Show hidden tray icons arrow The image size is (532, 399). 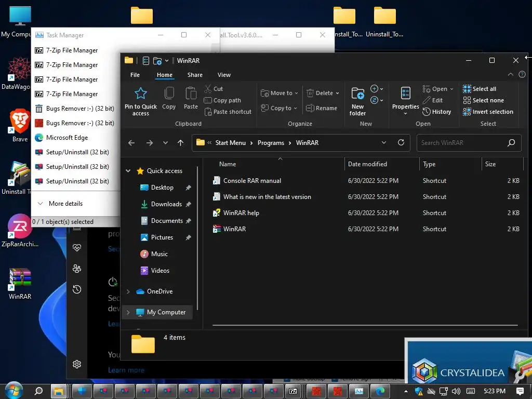point(406,391)
